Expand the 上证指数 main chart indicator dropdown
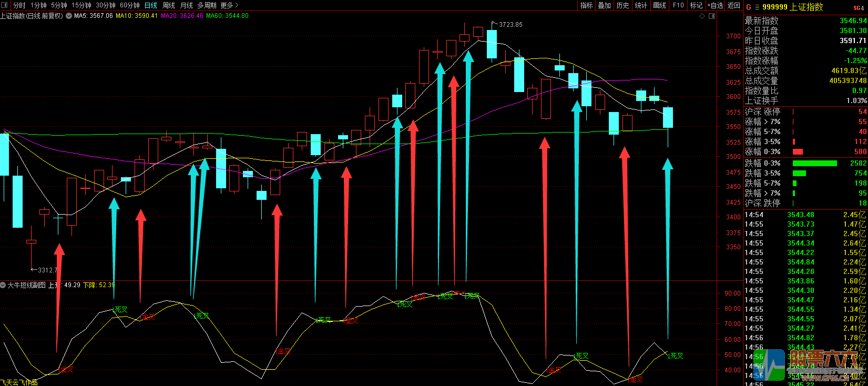 pos(68,16)
